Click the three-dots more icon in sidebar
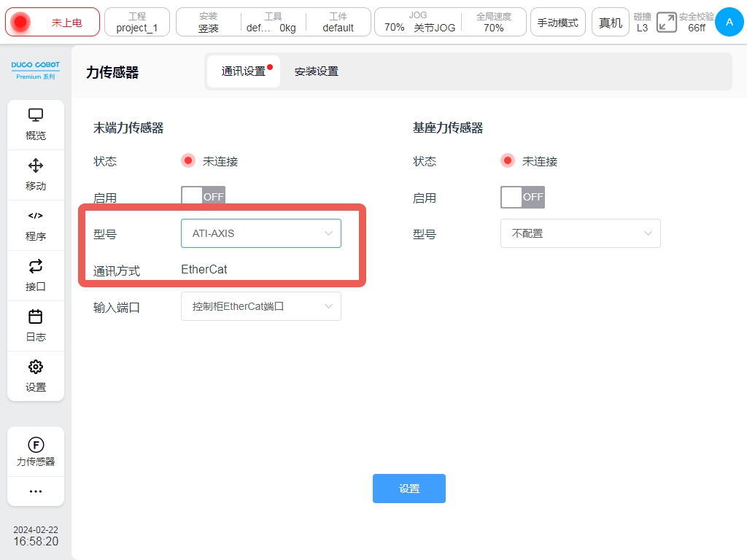 pos(36,491)
